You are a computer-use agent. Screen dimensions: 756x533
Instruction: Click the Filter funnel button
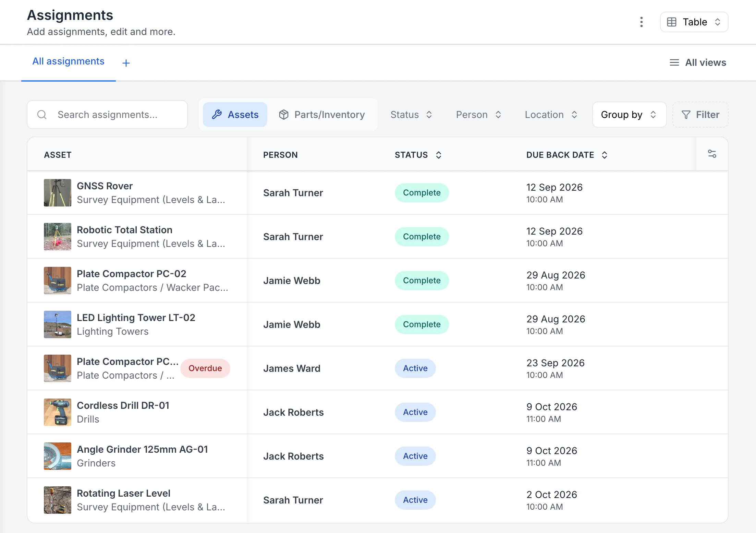pyautogui.click(x=700, y=115)
